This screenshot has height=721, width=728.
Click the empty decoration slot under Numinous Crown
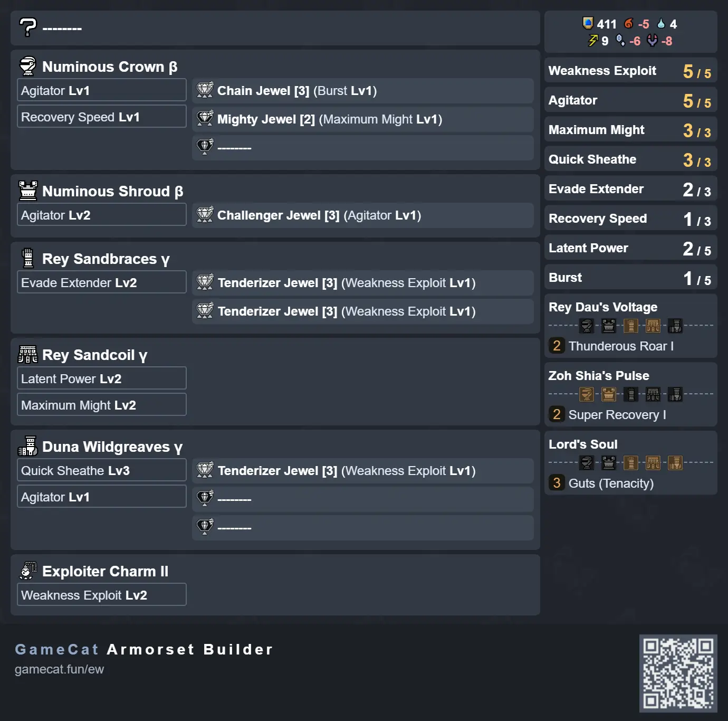tap(362, 148)
